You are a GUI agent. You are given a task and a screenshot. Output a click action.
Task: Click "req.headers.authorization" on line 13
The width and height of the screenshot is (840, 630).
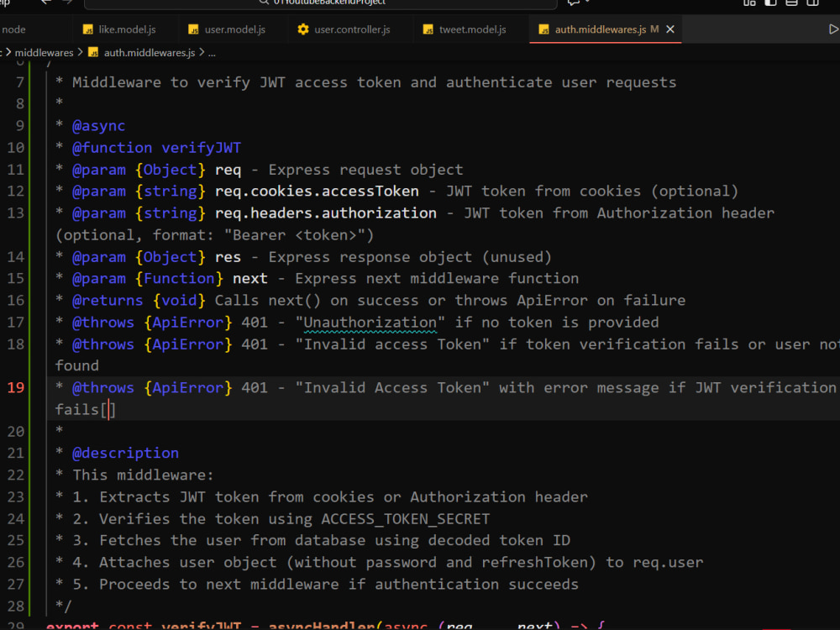[x=326, y=213]
